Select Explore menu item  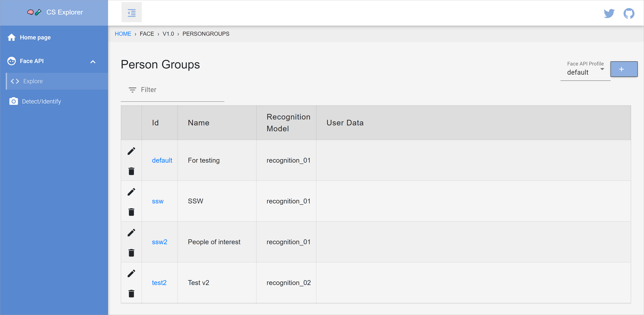[33, 81]
